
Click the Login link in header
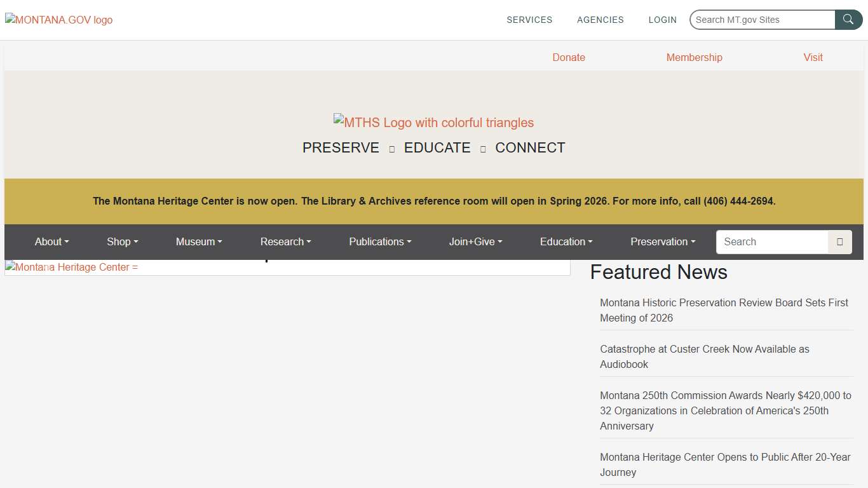(x=662, y=20)
